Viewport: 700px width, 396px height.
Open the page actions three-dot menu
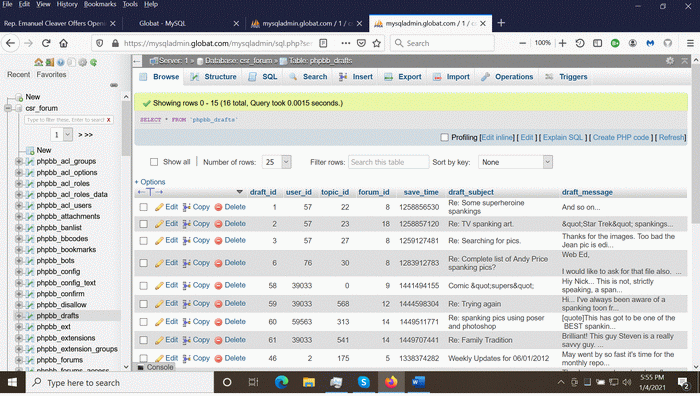[346, 43]
